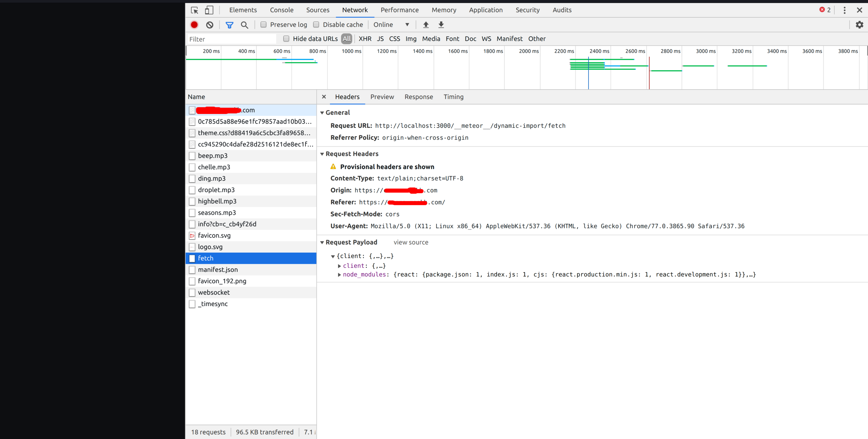
Task: Close the request details pane
Action: (324, 97)
